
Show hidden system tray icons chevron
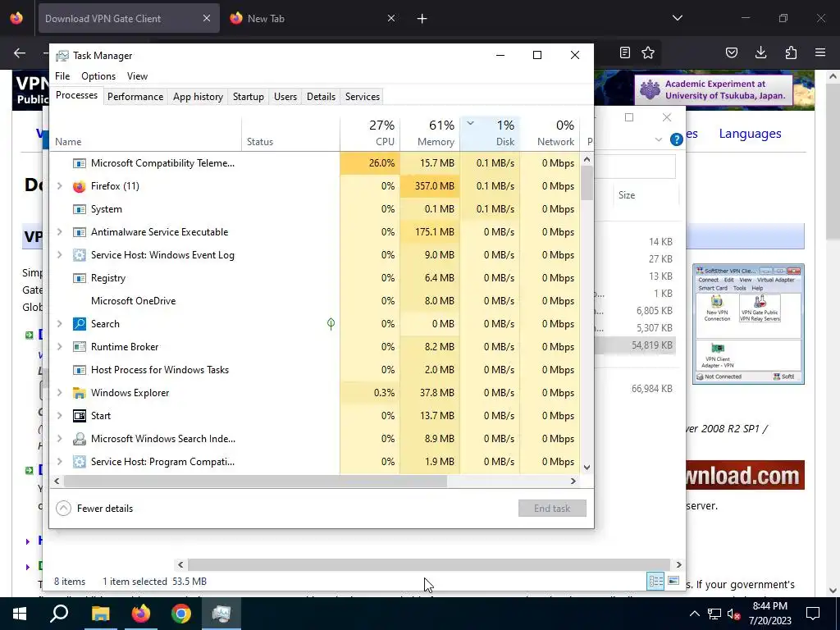[694, 614]
